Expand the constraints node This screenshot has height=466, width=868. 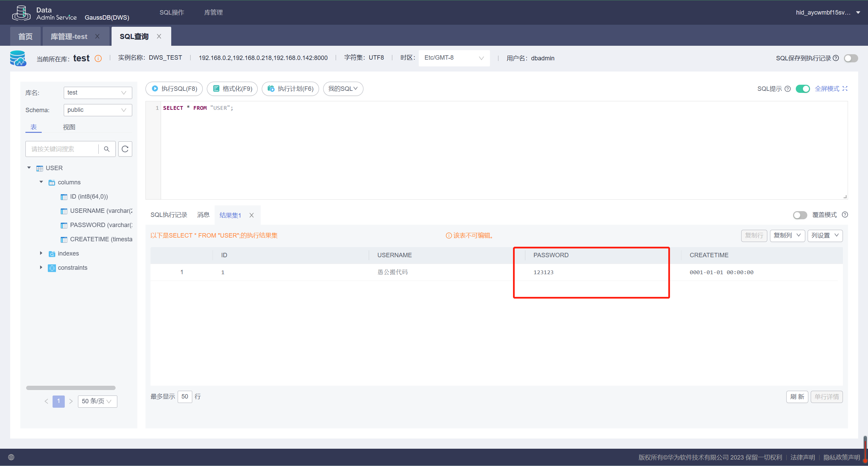(41, 267)
